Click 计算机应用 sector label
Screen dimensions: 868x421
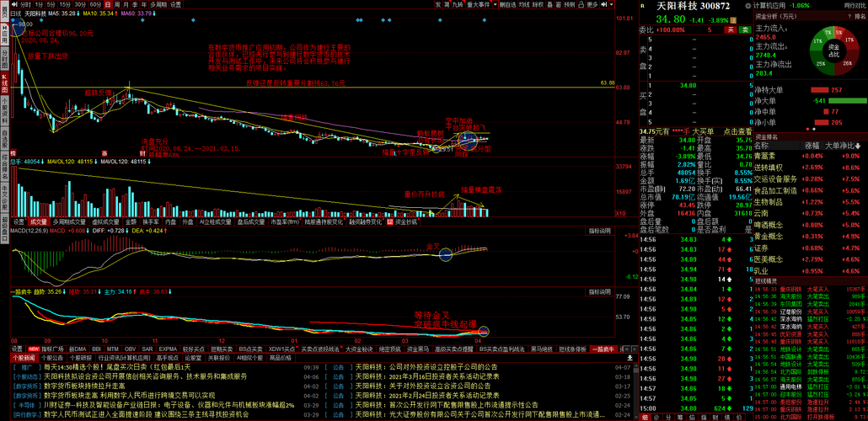(x=769, y=6)
